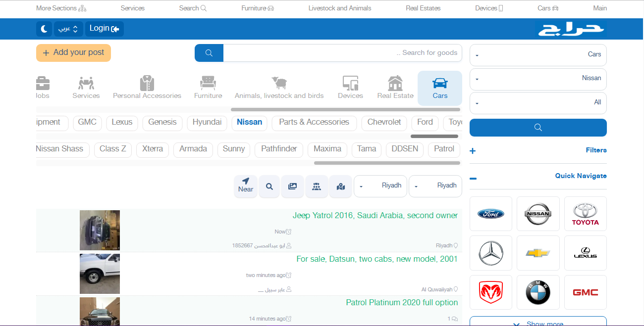Screen dimensions: 644x326
Task: Open Devices in top navigation
Action: point(489,8)
